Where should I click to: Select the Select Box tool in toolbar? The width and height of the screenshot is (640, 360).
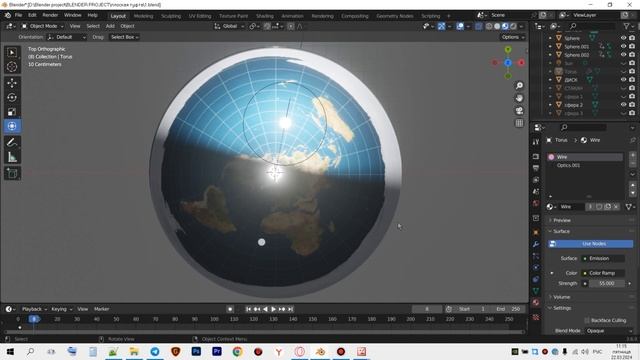12,53
